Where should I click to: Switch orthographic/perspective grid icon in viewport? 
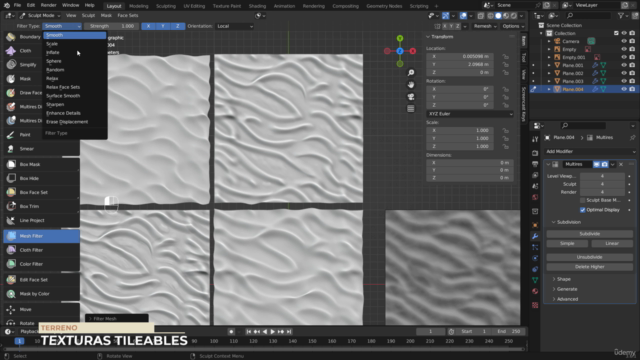pyautogui.click(x=411, y=109)
